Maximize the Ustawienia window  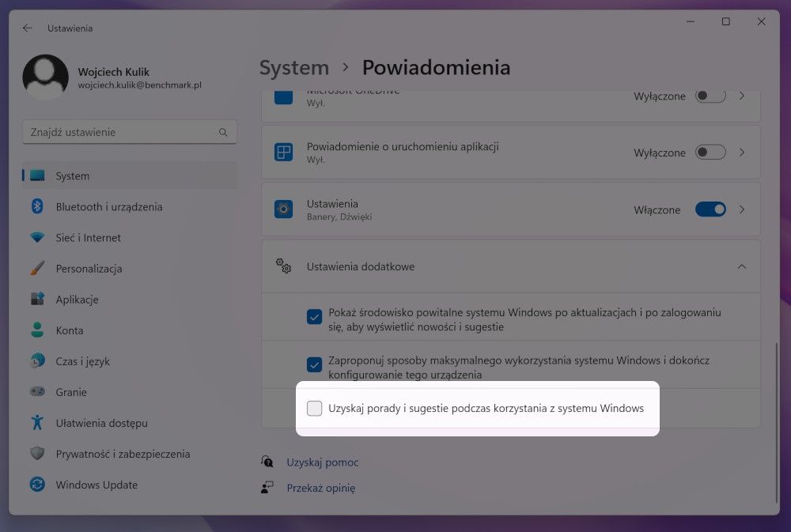pos(725,21)
